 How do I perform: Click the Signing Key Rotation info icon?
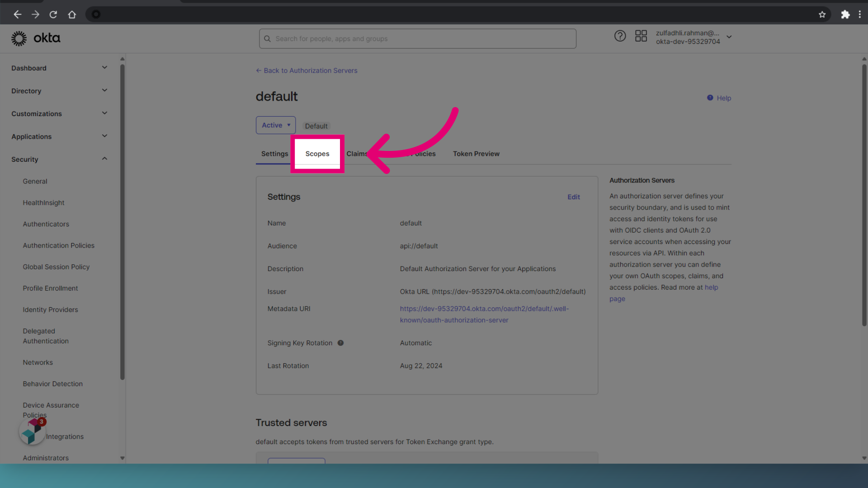pyautogui.click(x=341, y=343)
